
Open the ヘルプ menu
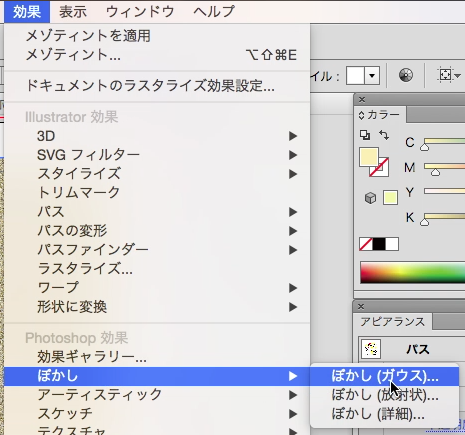click(x=214, y=12)
